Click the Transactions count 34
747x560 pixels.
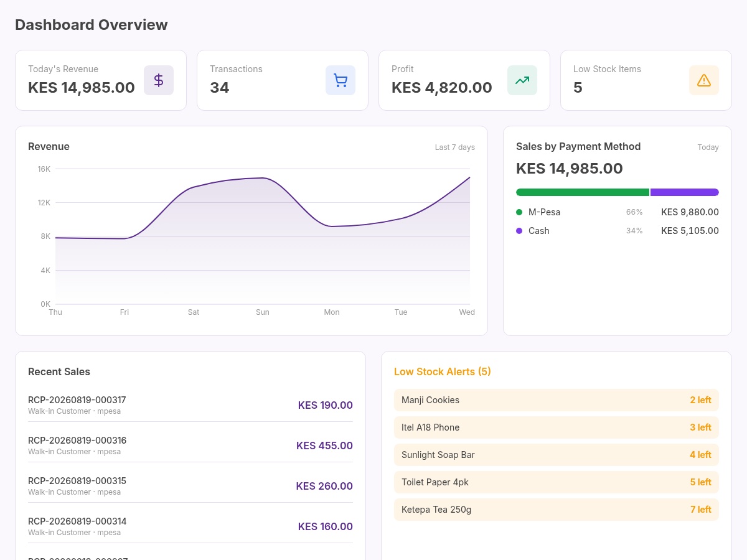pyautogui.click(x=220, y=88)
